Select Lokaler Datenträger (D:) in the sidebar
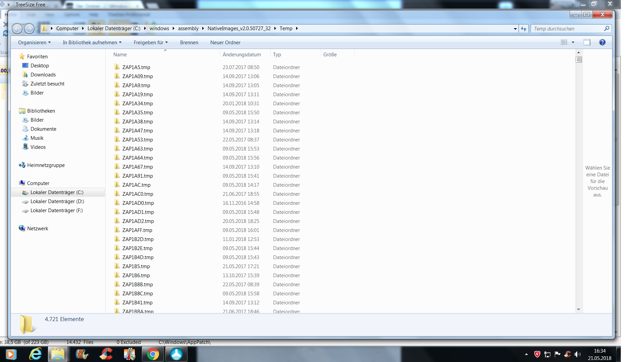Image resolution: width=644 pixels, height=362 pixels. pos(57,201)
